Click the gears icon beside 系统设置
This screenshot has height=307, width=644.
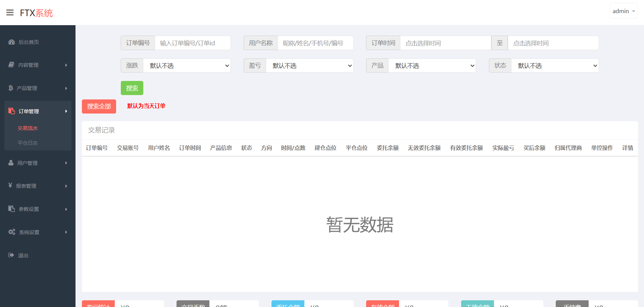point(12,232)
